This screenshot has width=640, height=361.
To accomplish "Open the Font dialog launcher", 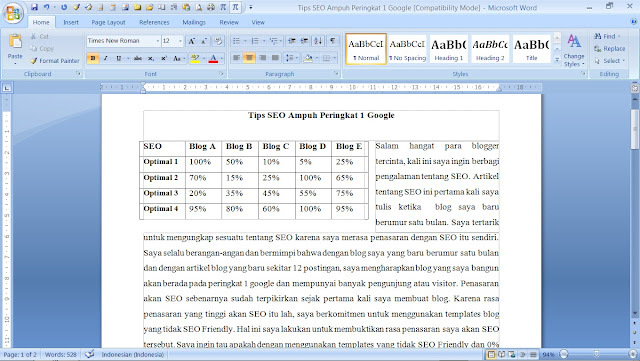I will click(222, 74).
